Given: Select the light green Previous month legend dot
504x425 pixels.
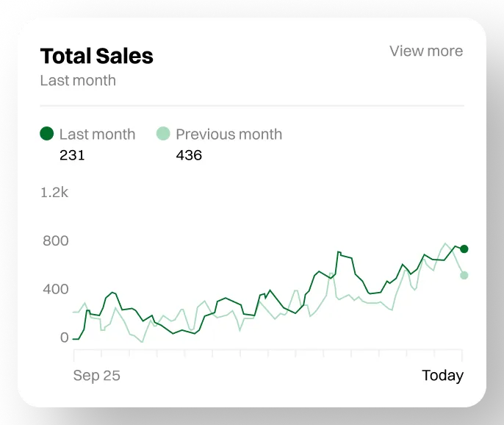Looking at the screenshot, I should tap(163, 134).
